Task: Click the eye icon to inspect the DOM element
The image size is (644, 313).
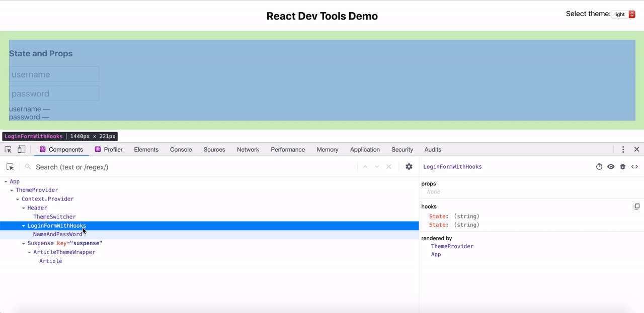Action: click(x=611, y=166)
